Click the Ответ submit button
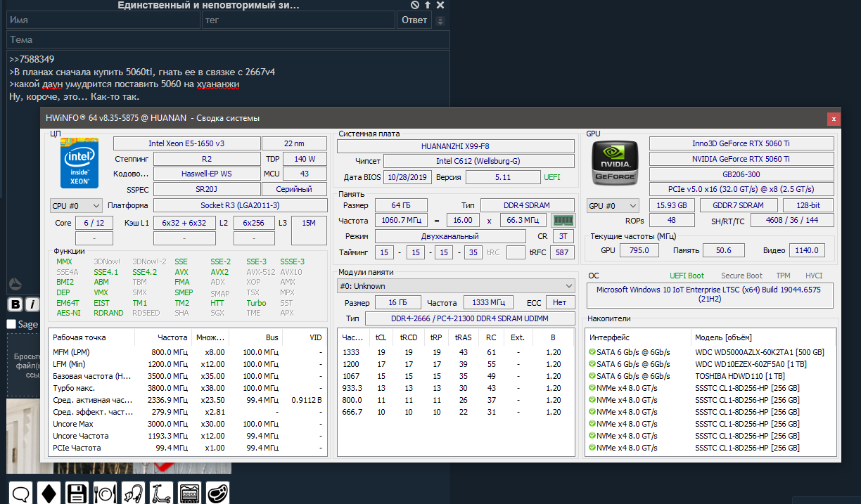 click(414, 20)
